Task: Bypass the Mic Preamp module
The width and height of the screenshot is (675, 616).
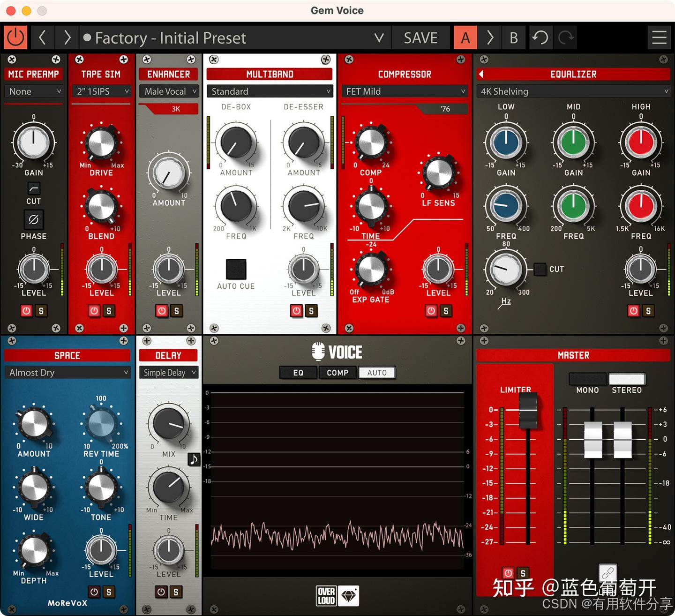Action: [x=26, y=310]
